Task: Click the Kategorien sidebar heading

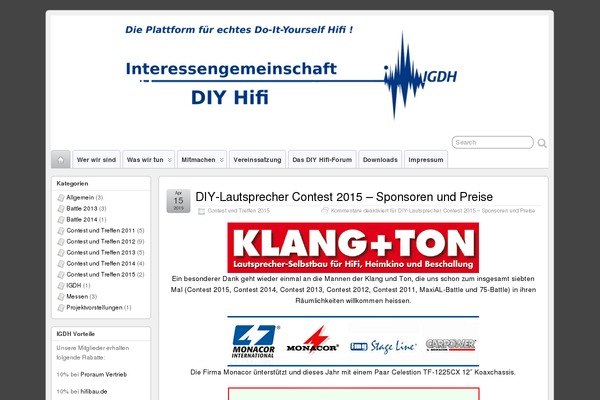Action: (x=72, y=183)
